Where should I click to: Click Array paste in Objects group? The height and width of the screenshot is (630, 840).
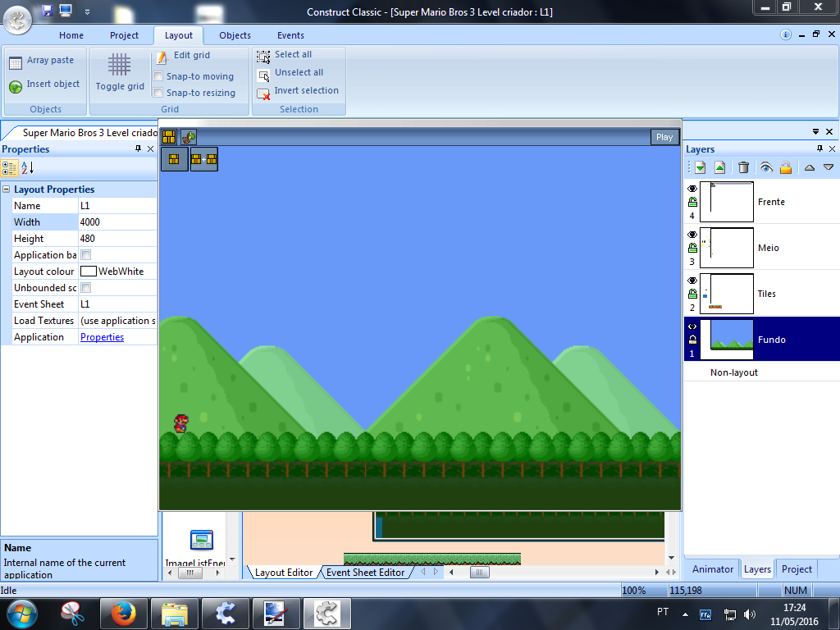[42, 61]
